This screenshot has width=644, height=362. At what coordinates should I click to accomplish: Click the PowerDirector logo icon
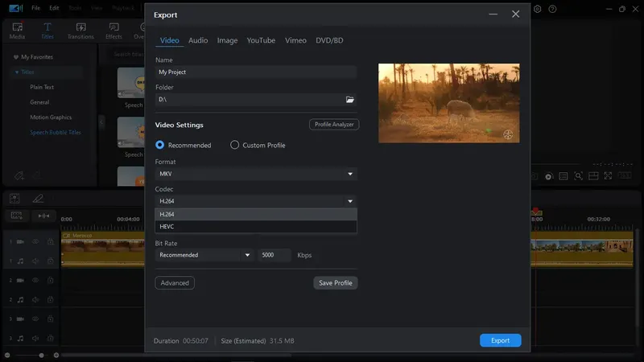[x=15, y=8]
